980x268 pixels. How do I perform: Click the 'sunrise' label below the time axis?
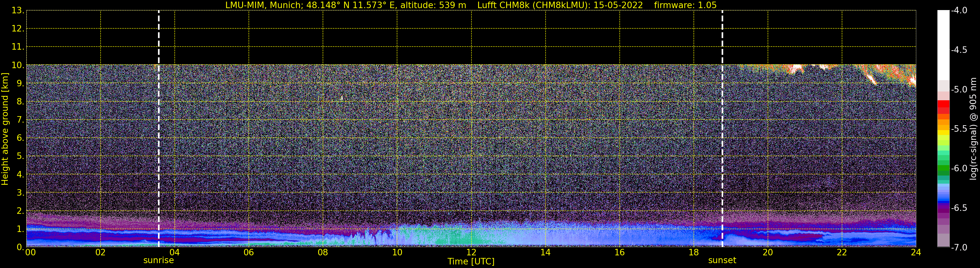[x=159, y=261]
